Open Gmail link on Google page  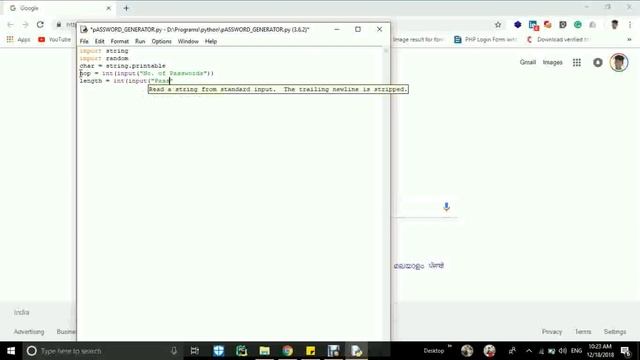click(527, 62)
